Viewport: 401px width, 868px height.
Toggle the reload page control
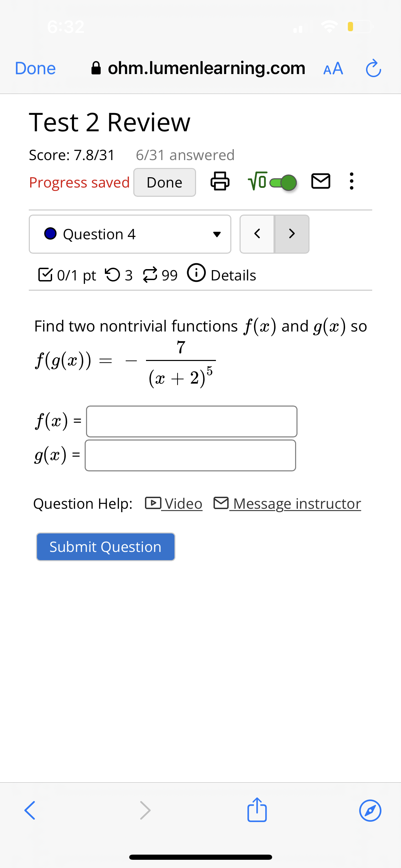[x=373, y=68]
